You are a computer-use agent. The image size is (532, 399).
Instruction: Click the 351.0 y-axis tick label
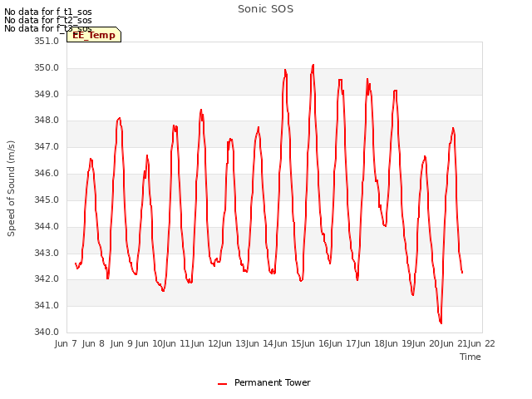pos(47,41)
